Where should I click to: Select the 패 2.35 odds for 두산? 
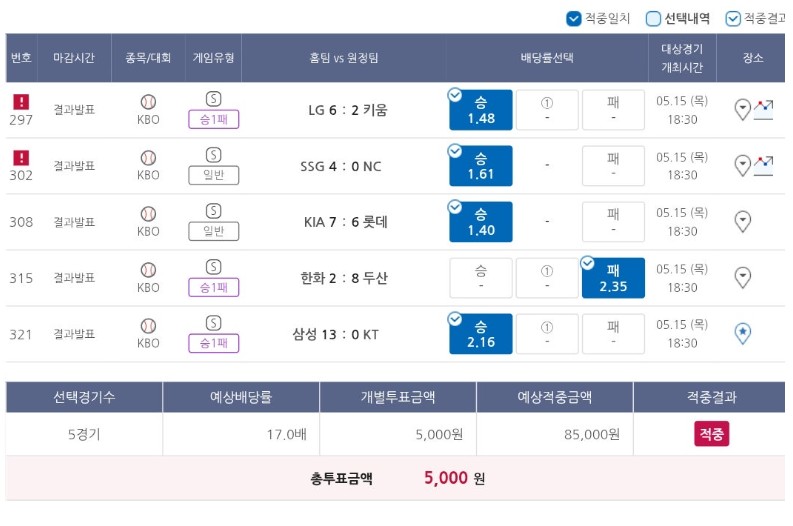tap(613, 278)
